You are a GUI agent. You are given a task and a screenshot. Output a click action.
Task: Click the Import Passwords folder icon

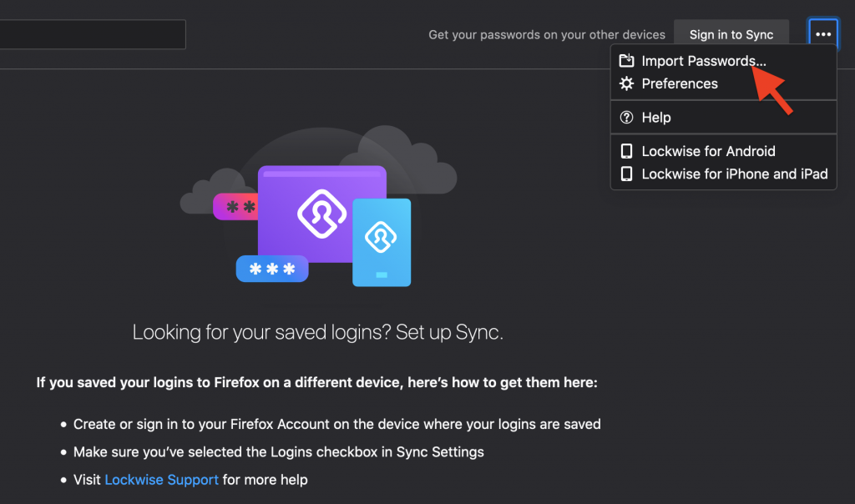pyautogui.click(x=626, y=60)
